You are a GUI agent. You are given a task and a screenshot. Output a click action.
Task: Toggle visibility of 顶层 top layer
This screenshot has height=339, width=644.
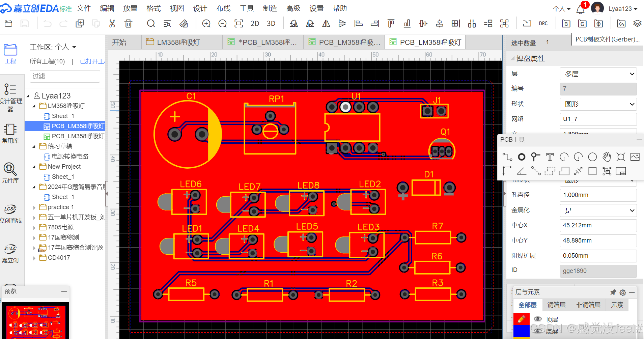click(x=538, y=319)
